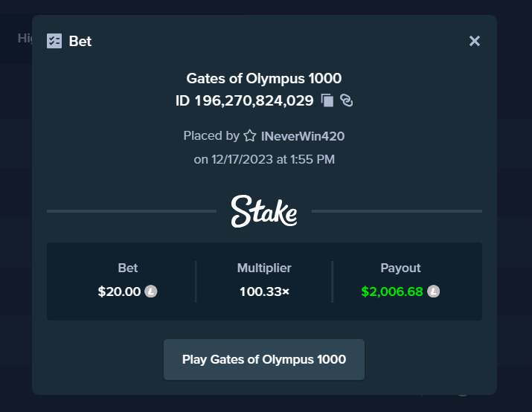Screen dimensions: 532x412
Task: Click the Gates of Olympus 1000 title
Action: click(264, 78)
